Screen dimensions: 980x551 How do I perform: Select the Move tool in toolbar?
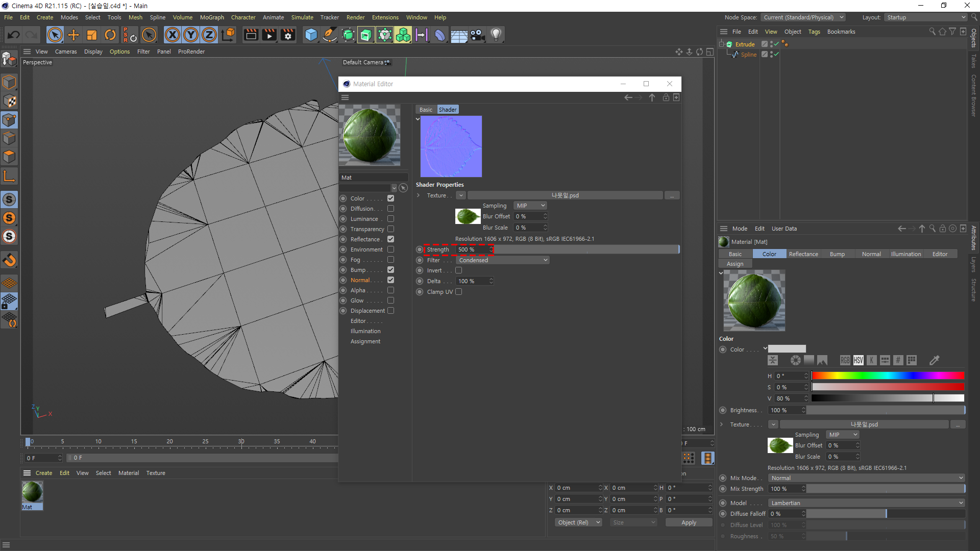pyautogui.click(x=73, y=35)
